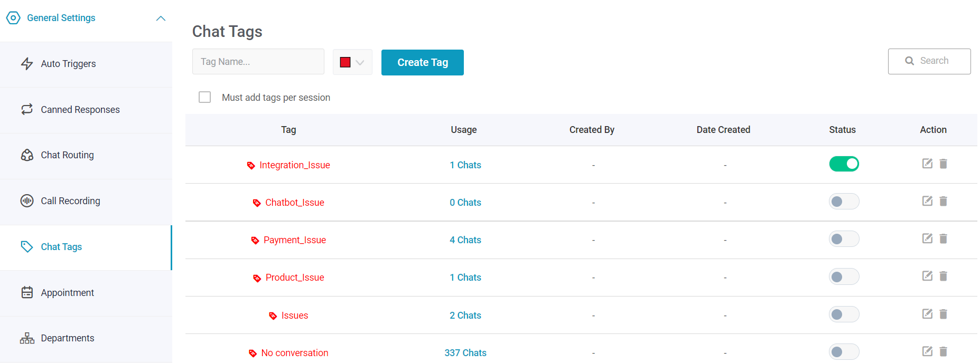Click the Date Created column header
980x363 pixels.
pos(723,130)
